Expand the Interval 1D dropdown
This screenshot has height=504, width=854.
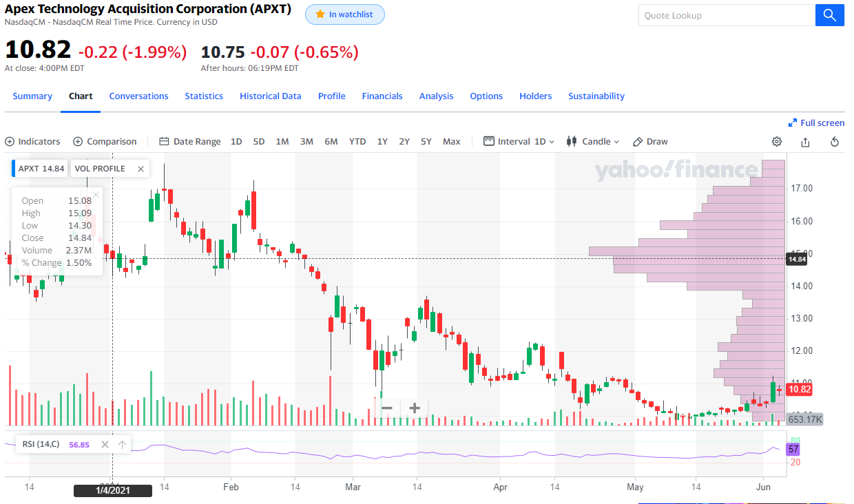coord(519,141)
